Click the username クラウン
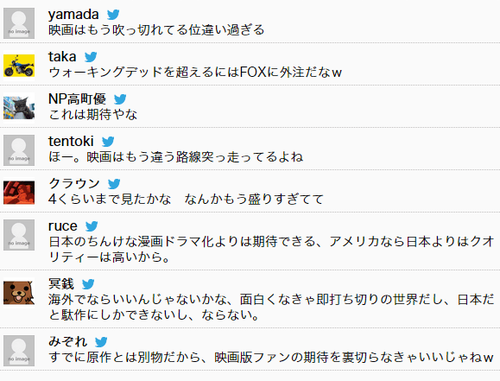The height and width of the screenshot is (381, 500). pyautogui.click(x=74, y=184)
